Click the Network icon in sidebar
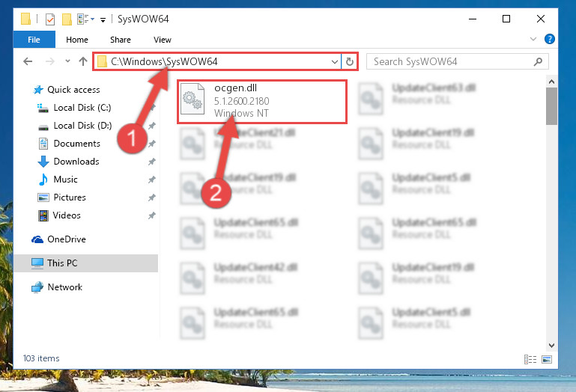The image size is (576, 392). click(x=37, y=287)
